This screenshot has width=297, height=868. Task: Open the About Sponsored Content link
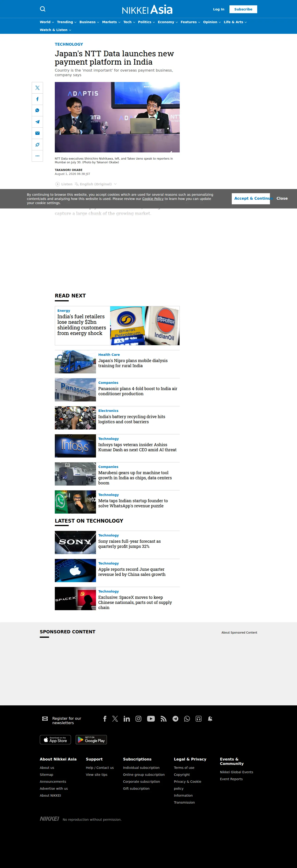click(239, 632)
